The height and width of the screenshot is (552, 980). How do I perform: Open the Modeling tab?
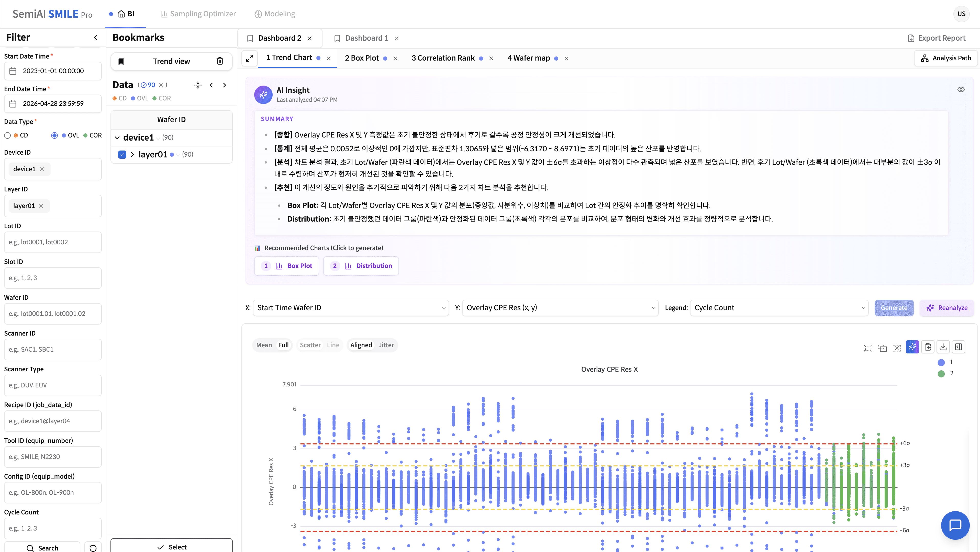pos(275,14)
